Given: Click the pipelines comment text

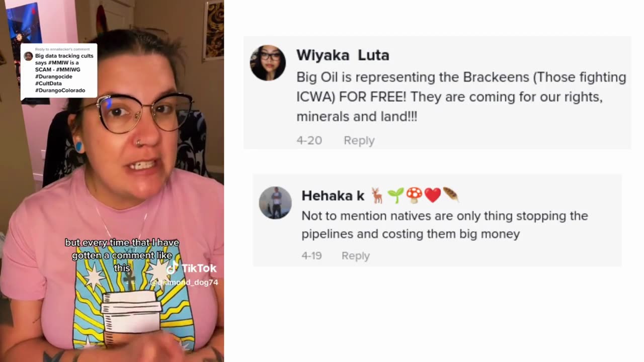Looking at the screenshot, I should (x=445, y=225).
